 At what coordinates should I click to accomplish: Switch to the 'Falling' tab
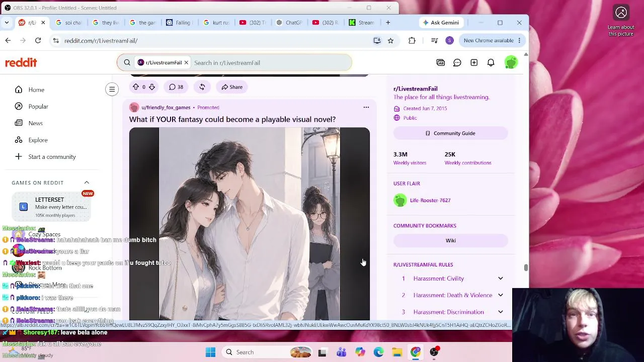click(x=179, y=23)
